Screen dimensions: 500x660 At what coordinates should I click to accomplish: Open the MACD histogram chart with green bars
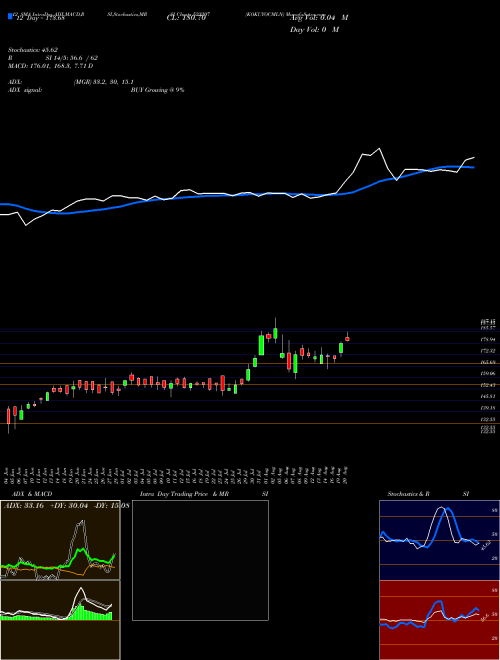pyautogui.click(x=60, y=620)
